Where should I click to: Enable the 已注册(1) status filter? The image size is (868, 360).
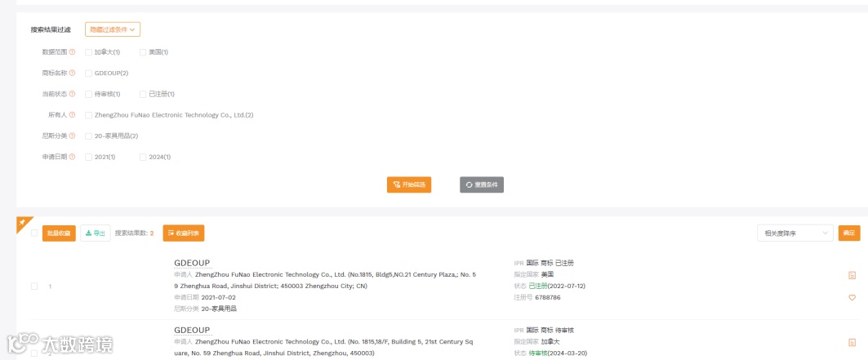pyautogui.click(x=143, y=94)
